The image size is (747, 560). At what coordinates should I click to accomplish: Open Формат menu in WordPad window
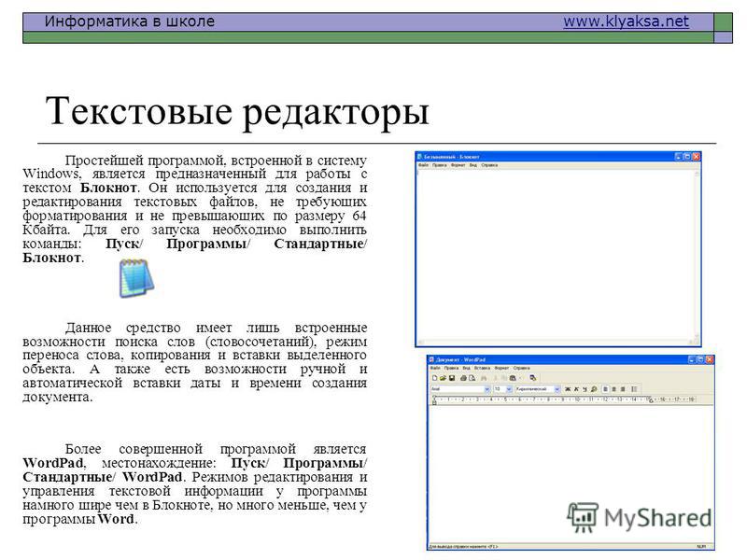(501, 368)
